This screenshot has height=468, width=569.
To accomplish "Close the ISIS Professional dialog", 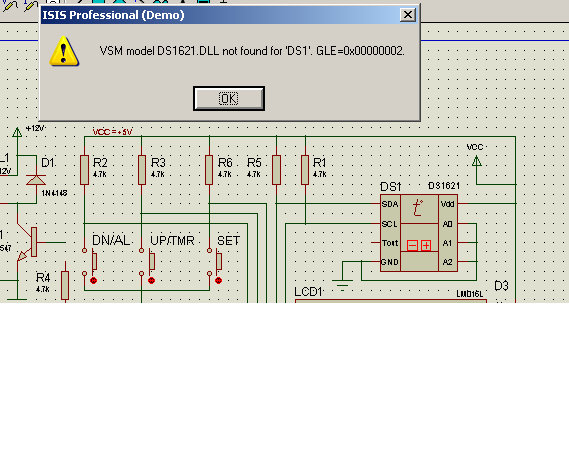I will 408,15.
